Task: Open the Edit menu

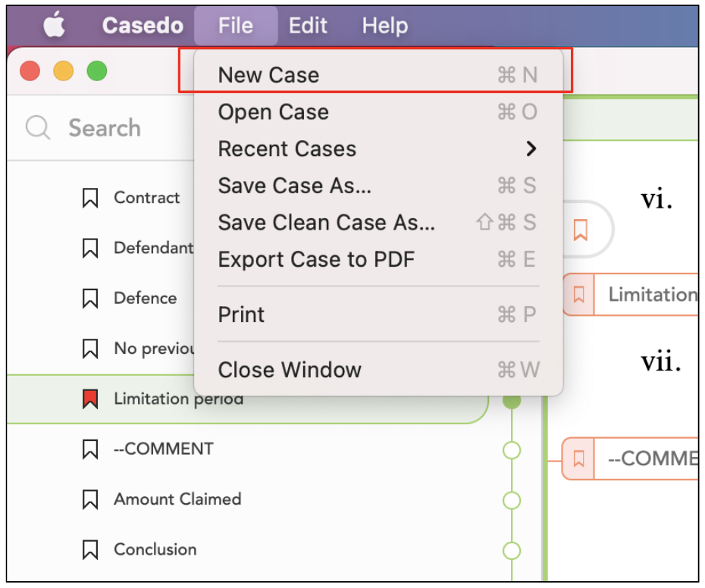Action: [308, 25]
